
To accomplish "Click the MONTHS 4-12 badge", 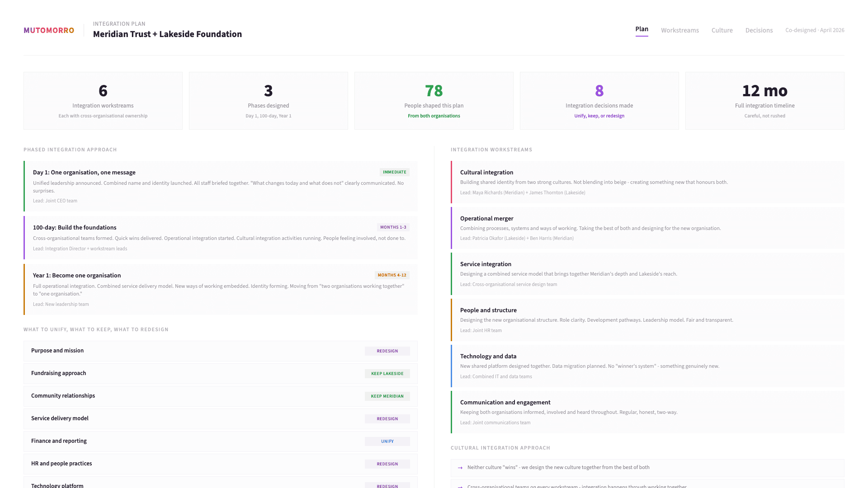I will coord(392,275).
